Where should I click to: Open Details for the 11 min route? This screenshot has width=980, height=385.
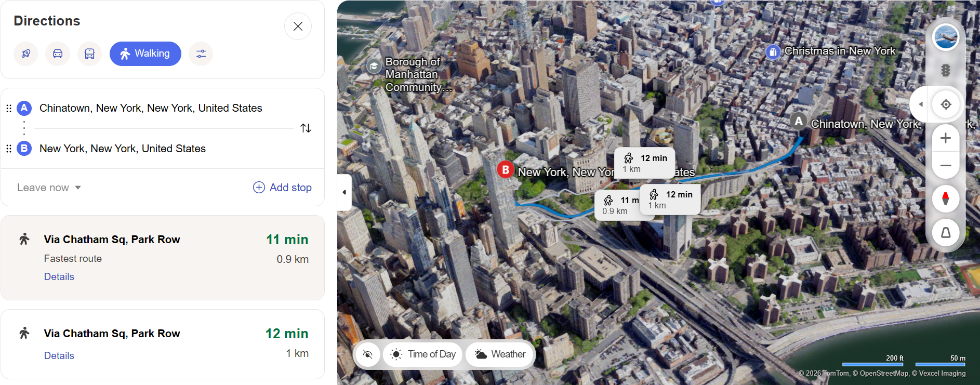(x=59, y=276)
